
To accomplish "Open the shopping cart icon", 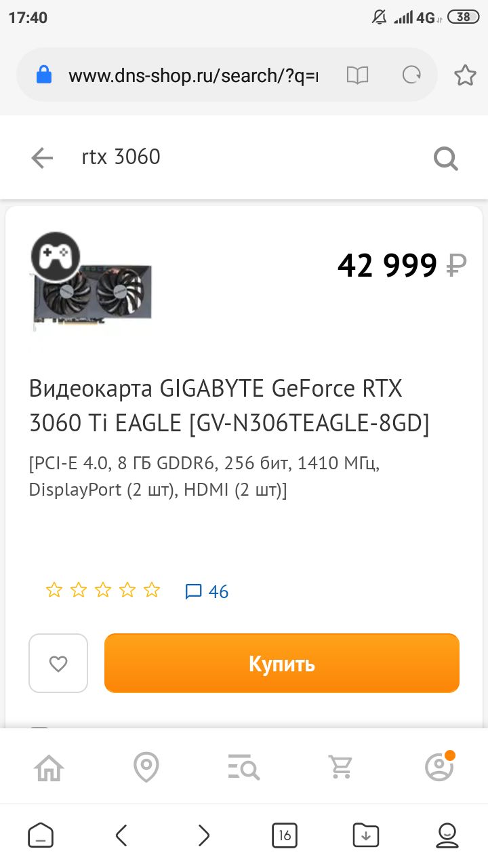I will click(341, 768).
